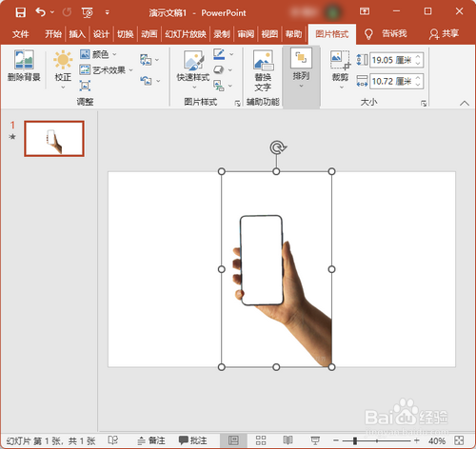This screenshot has width=476, height=449.
Task: Click the height field showing 19.05 厘米
Action: [397, 60]
